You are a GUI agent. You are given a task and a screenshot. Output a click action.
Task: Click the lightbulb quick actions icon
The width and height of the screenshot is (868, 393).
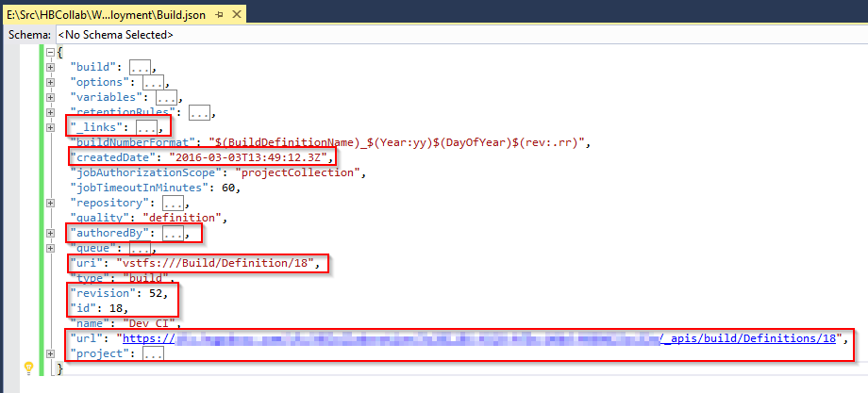click(27, 354)
